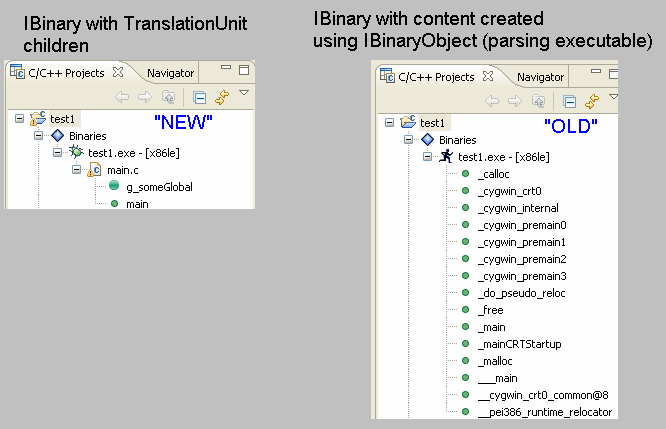Click main.c file icon

point(94,170)
